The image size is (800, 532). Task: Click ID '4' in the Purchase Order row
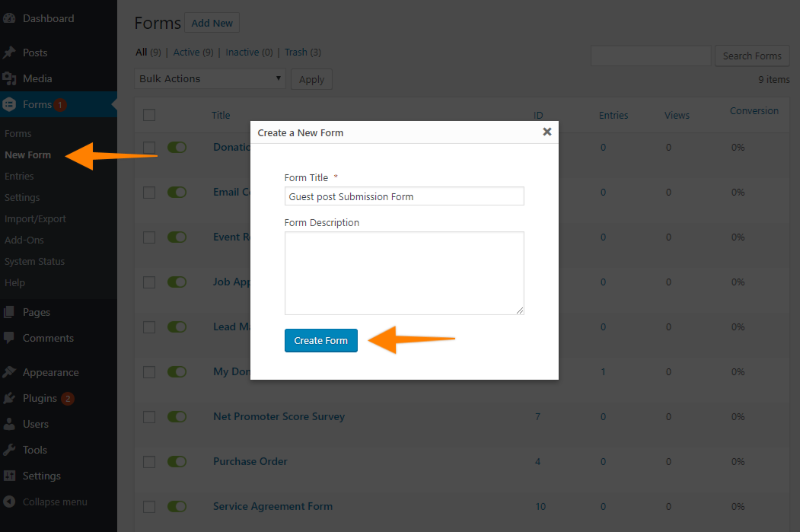click(x=537, y=462)
